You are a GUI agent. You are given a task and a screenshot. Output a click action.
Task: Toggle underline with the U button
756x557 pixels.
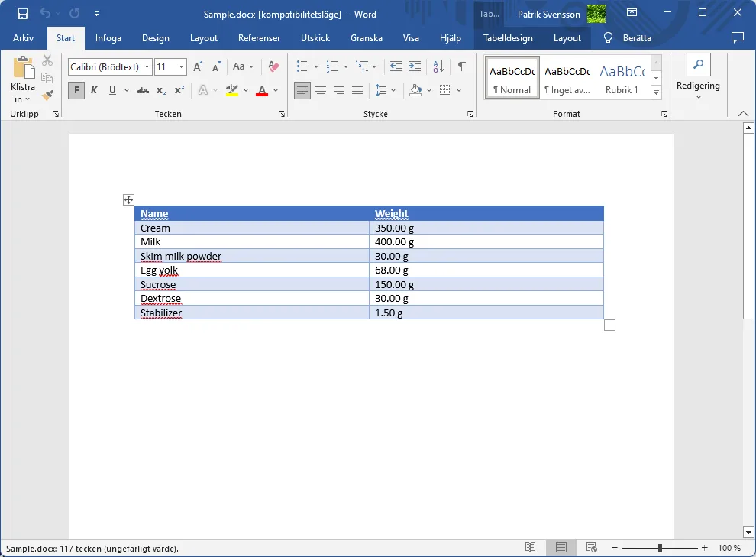pos(112,90)
